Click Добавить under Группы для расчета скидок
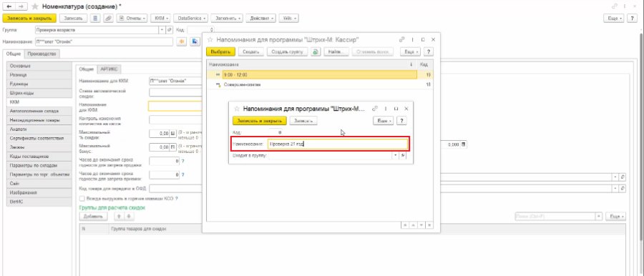644x276 pixels. 93,217
